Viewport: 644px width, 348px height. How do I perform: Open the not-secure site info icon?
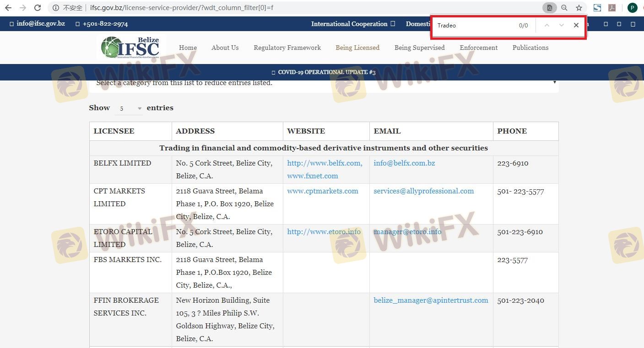(x=55, y=8)
